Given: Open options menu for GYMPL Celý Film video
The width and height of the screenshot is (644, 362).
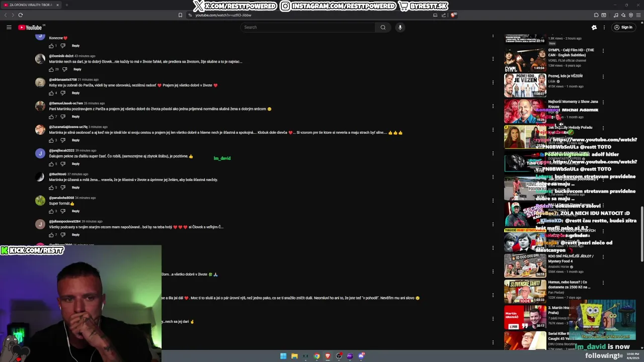Looking at the screenshot, I should click(603, 51).
